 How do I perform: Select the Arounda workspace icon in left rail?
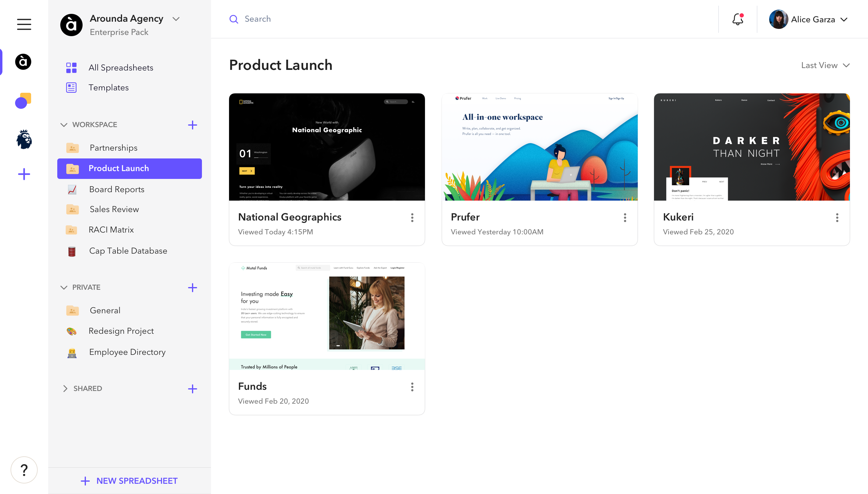coord(24,62)
